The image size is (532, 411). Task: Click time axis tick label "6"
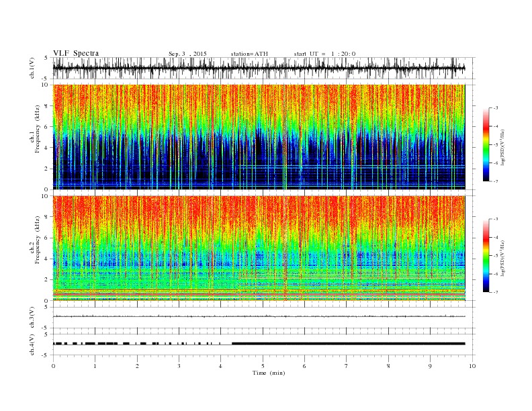[x=304, y=366]
